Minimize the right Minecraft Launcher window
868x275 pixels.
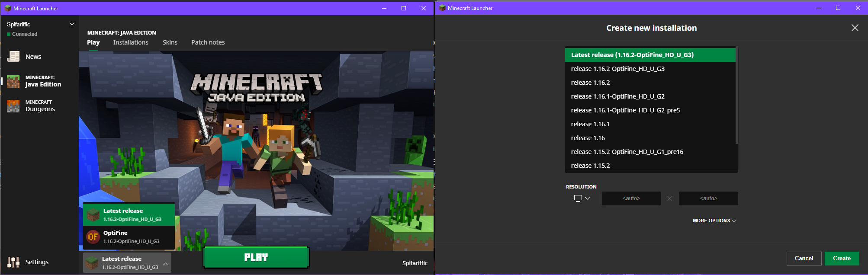point(819,8)
